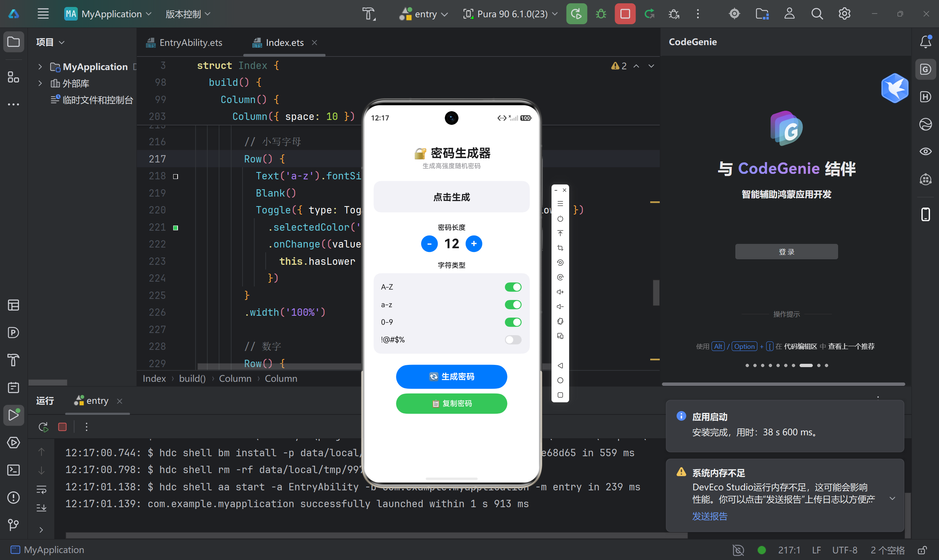Open the 版本控制 dropdown menu

pos(188,14)
